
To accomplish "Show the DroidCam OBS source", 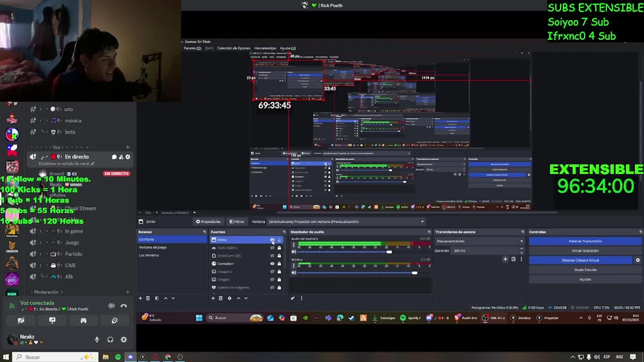I will (x=272, y=256).
